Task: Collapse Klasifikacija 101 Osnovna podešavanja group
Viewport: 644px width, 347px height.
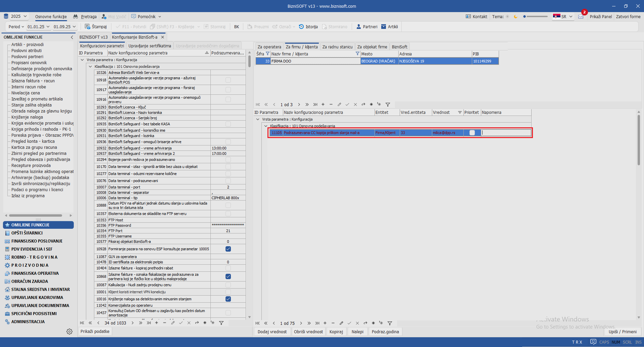Action: 90,67
